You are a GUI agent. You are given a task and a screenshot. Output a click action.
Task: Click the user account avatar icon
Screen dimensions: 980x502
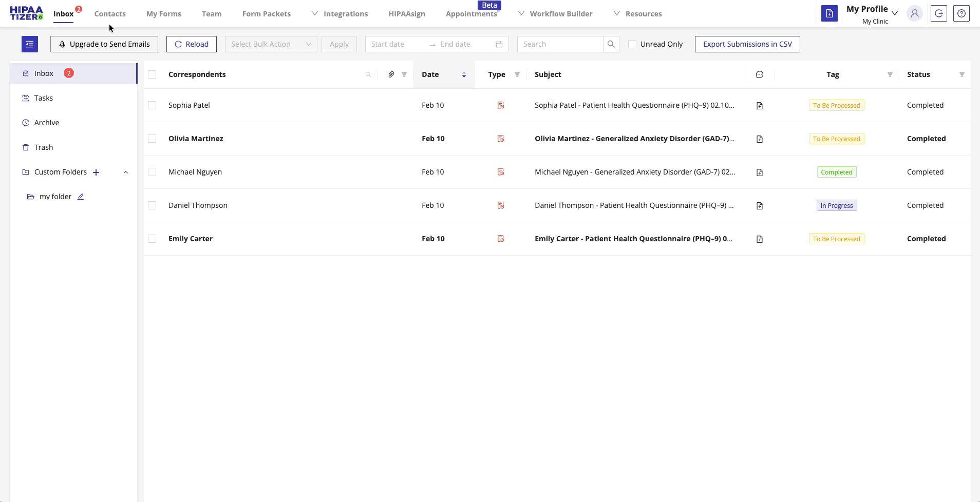(914, 14)
